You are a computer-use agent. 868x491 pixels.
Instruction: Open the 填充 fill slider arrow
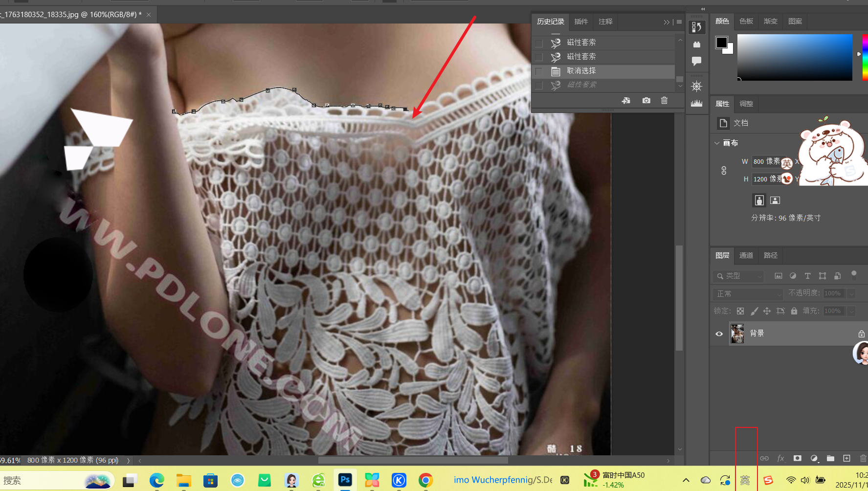click(851, 311)
